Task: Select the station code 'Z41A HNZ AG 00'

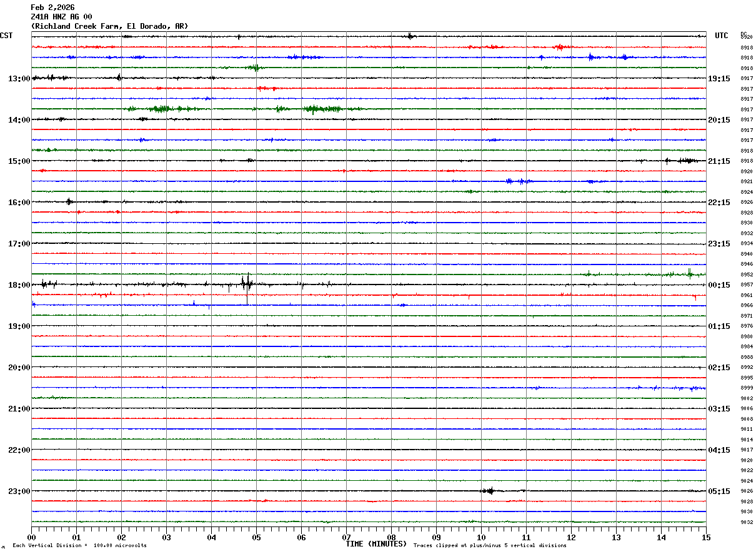Action: click(x=61, y=17)
